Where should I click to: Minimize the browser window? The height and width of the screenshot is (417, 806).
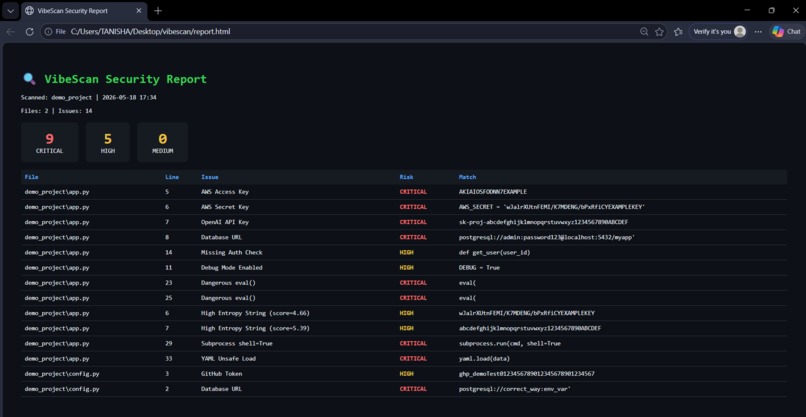pyautogui.click(x=747, y=10)
